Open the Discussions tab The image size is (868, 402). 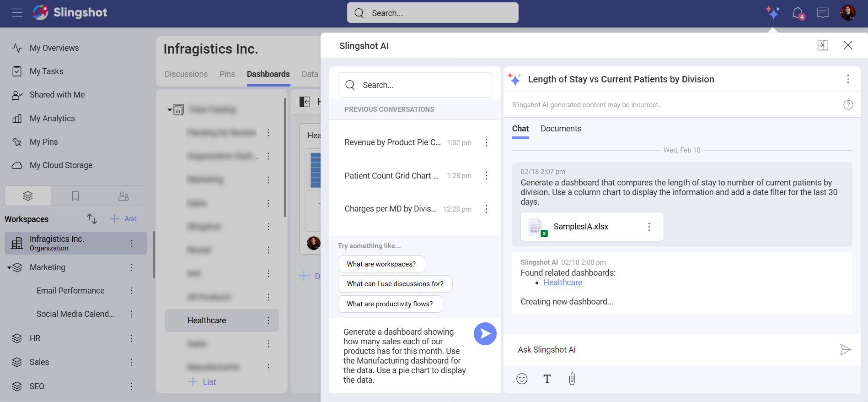(x=186, y=74)
